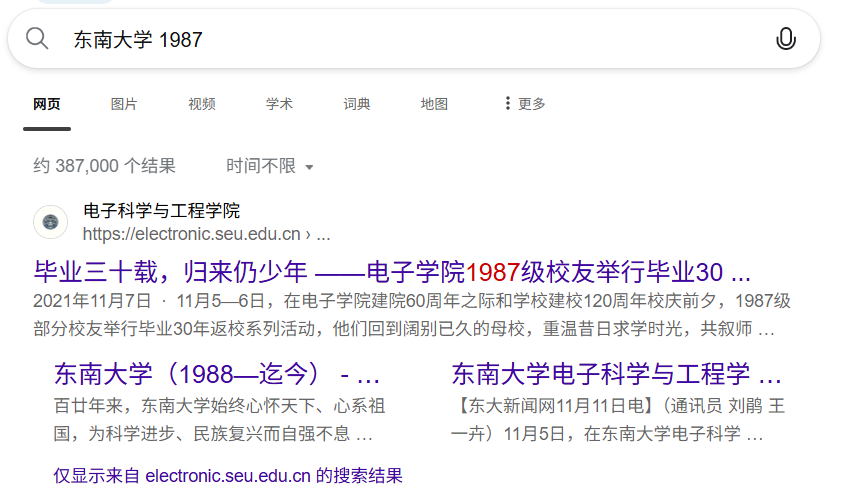Click the 电子科学与工程学院 site name
The width and height of the screenshot is (850, 502).
[161, 211]
